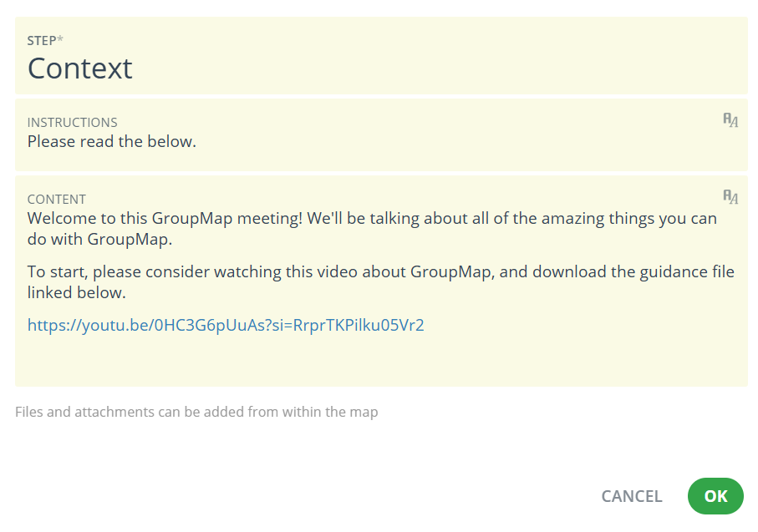Click the 'To start, please consider watching' paragraph
Viewport: 758px width, 532px height.
[x=381, y=282]
